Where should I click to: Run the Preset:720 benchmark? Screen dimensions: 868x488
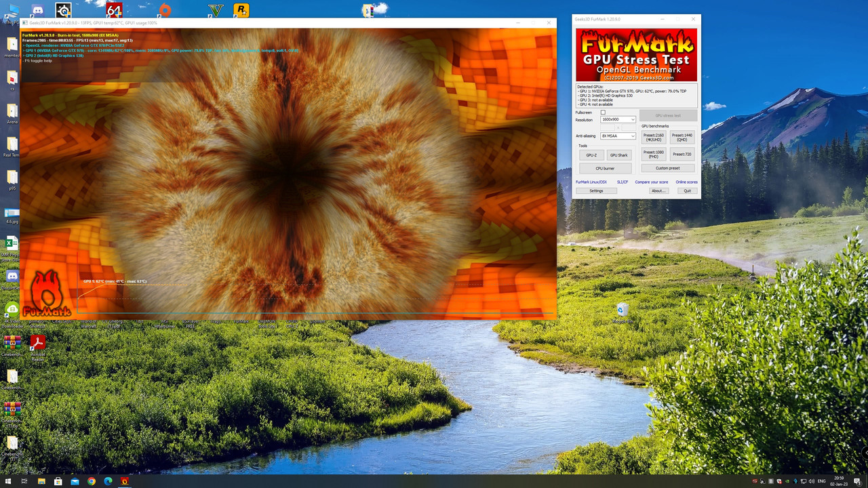coord(682,155)
